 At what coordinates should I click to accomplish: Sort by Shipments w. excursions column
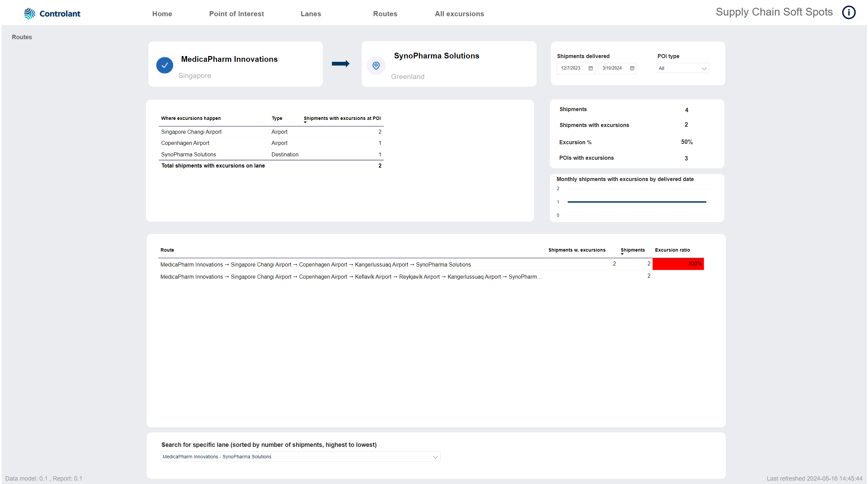[577, 250]
